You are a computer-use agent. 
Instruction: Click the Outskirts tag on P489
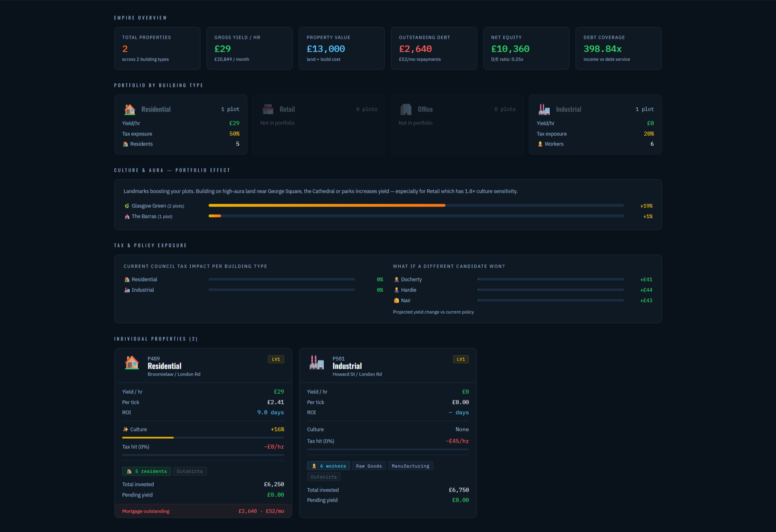click(x=190, y=471)
